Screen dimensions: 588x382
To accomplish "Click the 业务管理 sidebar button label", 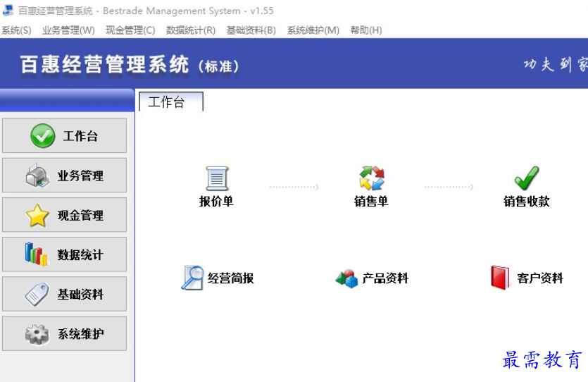I will [80, 175].
